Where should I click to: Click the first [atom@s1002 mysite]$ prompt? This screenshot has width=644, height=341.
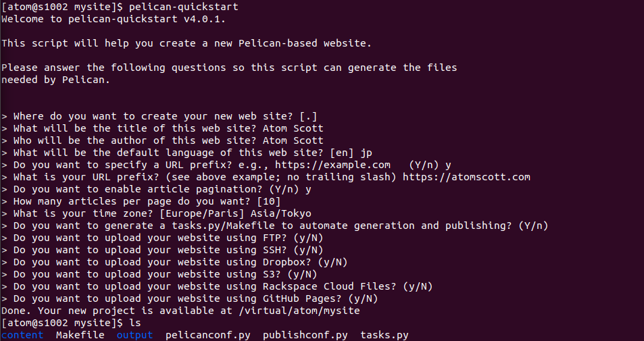(x=62, y=7)
